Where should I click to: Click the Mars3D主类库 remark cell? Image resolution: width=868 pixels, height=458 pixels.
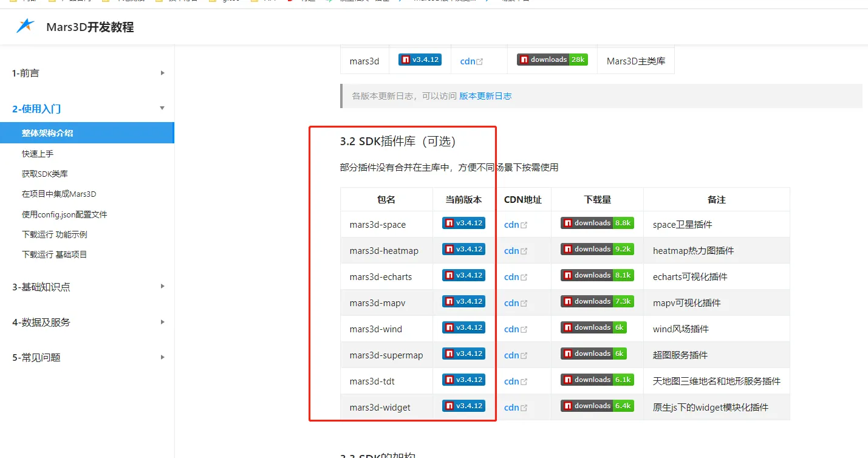coord(636,61)
